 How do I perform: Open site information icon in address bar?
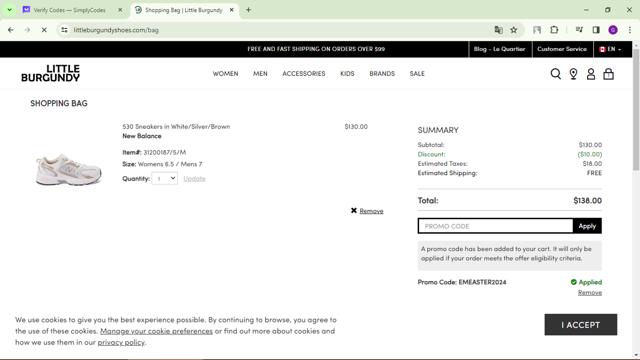pos(64,30)
